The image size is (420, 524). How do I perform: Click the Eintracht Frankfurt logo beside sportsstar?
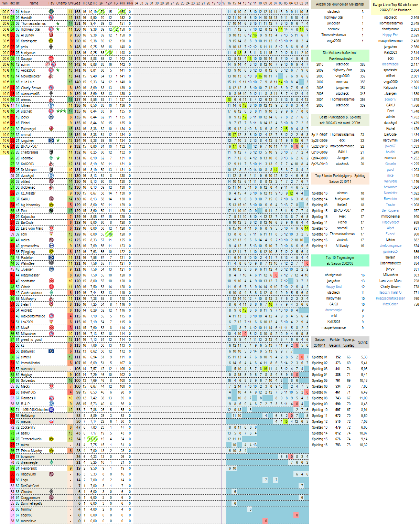(51, 281)
